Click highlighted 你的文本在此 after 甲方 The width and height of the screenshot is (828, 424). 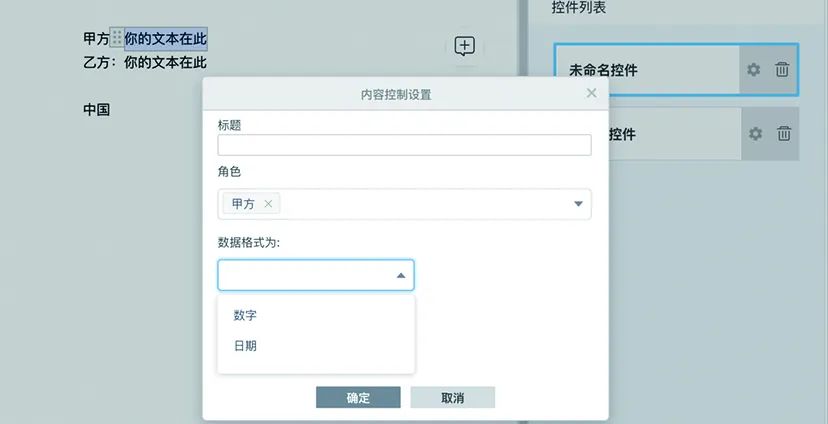(x=166, y=39)
